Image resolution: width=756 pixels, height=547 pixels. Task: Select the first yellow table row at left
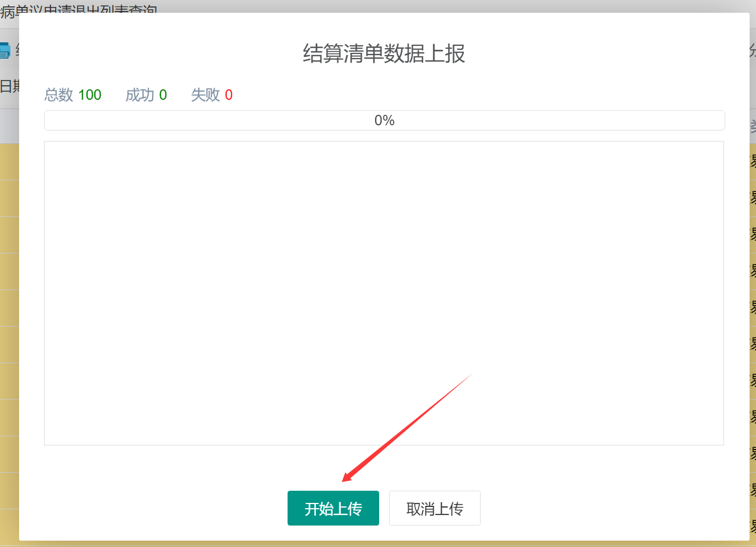(9, 162)
